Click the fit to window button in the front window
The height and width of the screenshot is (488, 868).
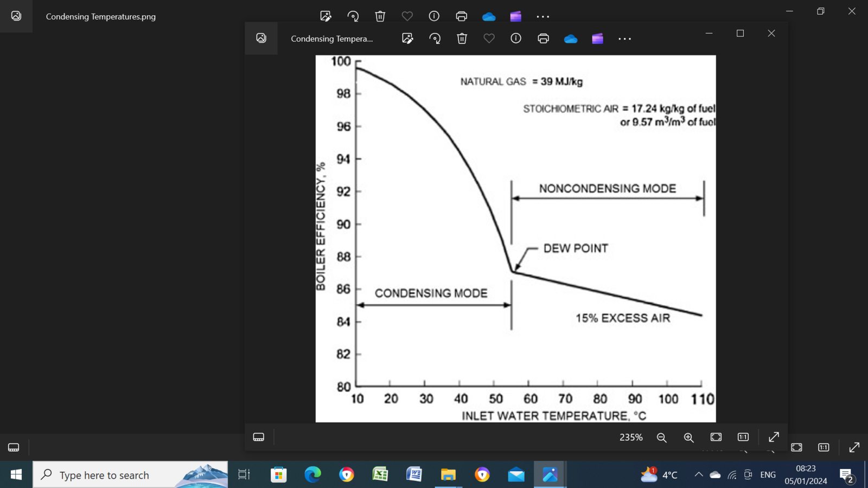point(716,437)
